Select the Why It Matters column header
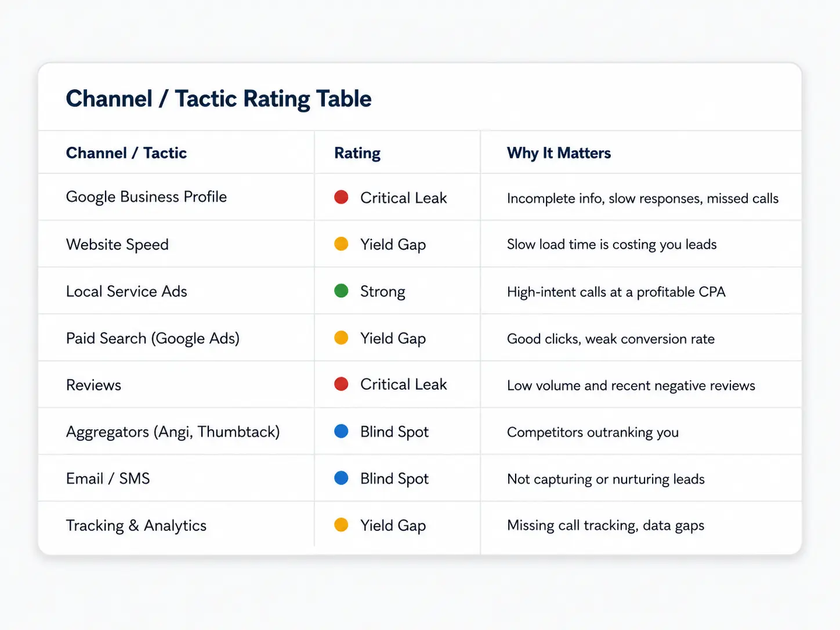840x630 pixels. 559,153
